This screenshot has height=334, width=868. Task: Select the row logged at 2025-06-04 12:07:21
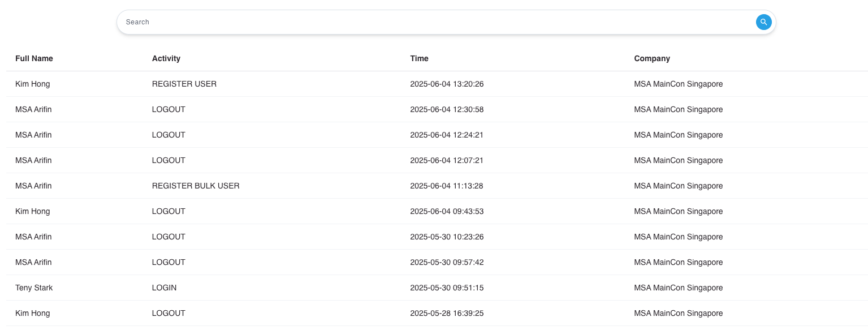(437, 160)
